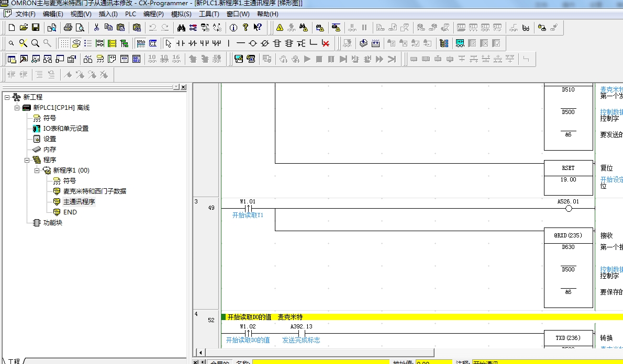Cut the selected element
This screenshot has height=364, width=623.
pyautogui.click(x=96, y=27)
